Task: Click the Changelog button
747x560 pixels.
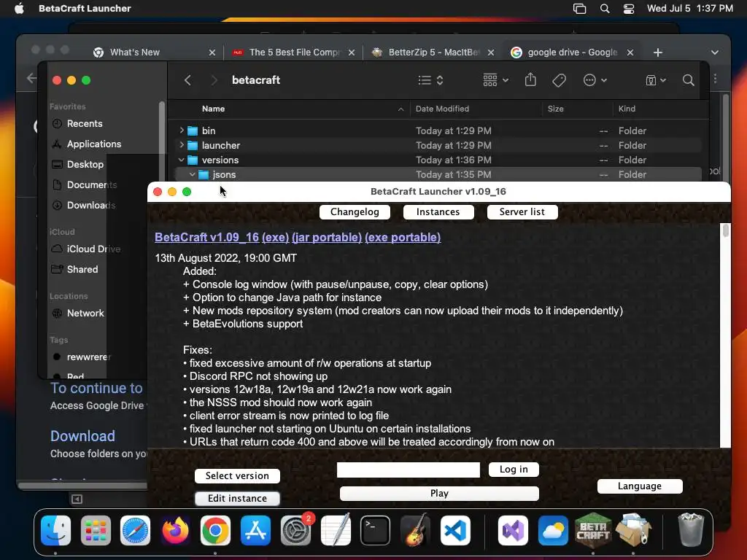Action: (x=355, y=212)
